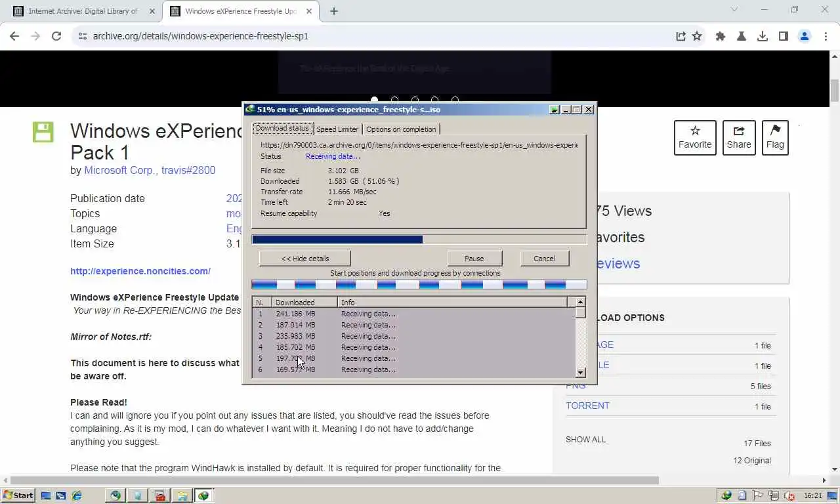Launch Internet Explorer from quick launch
This screenshot has height=504, width=840.
[x=77, y=495]
